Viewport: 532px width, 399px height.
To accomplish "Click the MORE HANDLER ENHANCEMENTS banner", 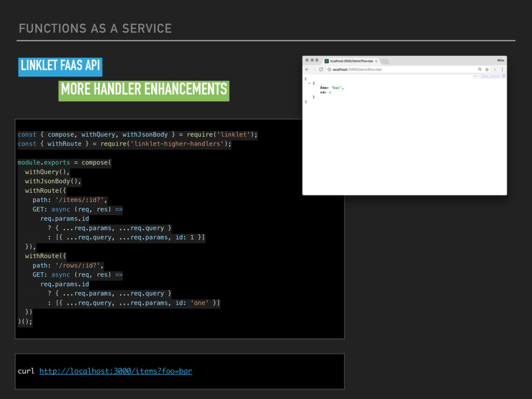I will click(144, 91).
